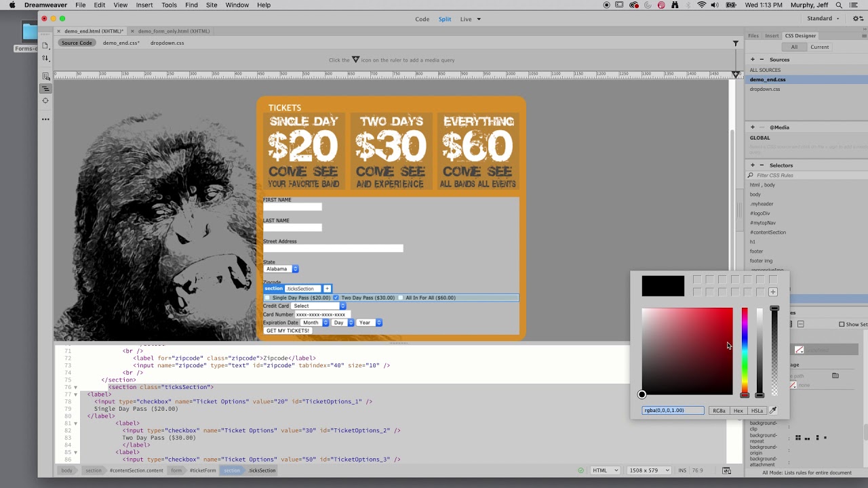Click the green status check icon in status bar
The width and height of the screenshot is (868, 488).
581,470
